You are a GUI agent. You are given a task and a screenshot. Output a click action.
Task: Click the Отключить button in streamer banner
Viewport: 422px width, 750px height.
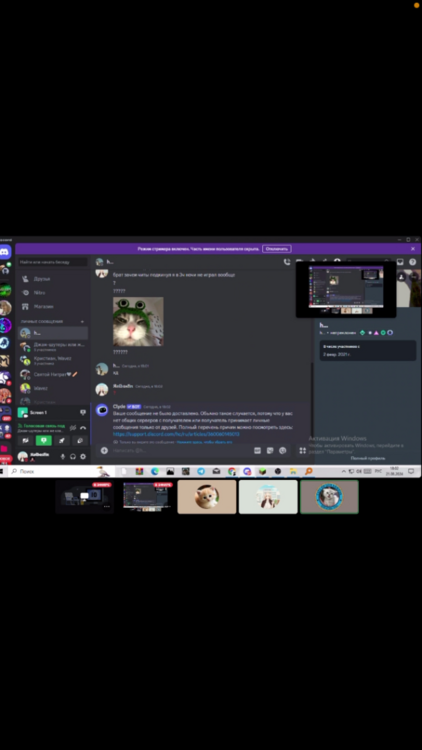(x=277, y=249)
